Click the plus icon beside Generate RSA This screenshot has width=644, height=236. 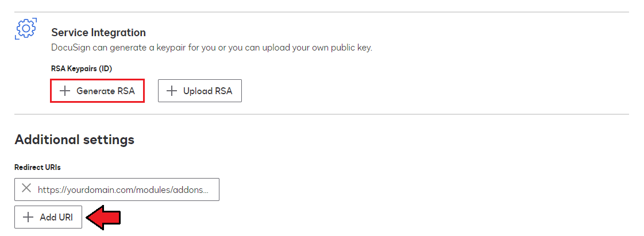click(x=65, y=91)
